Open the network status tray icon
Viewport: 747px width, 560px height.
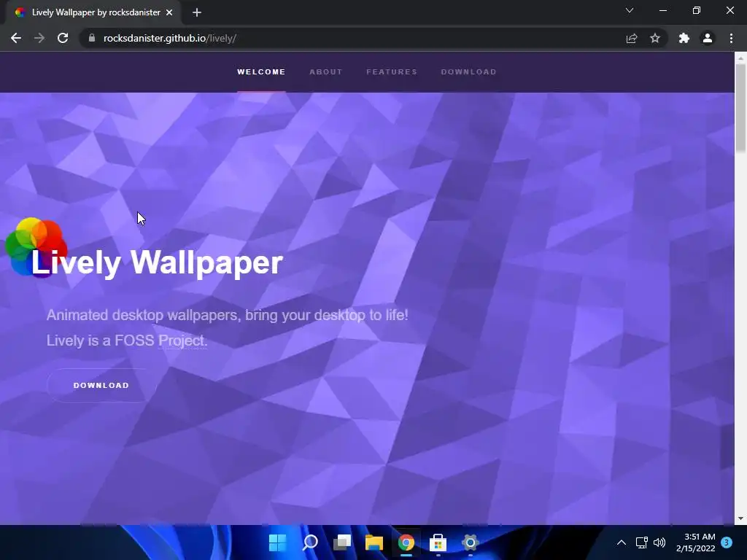(x=641, y=542)
